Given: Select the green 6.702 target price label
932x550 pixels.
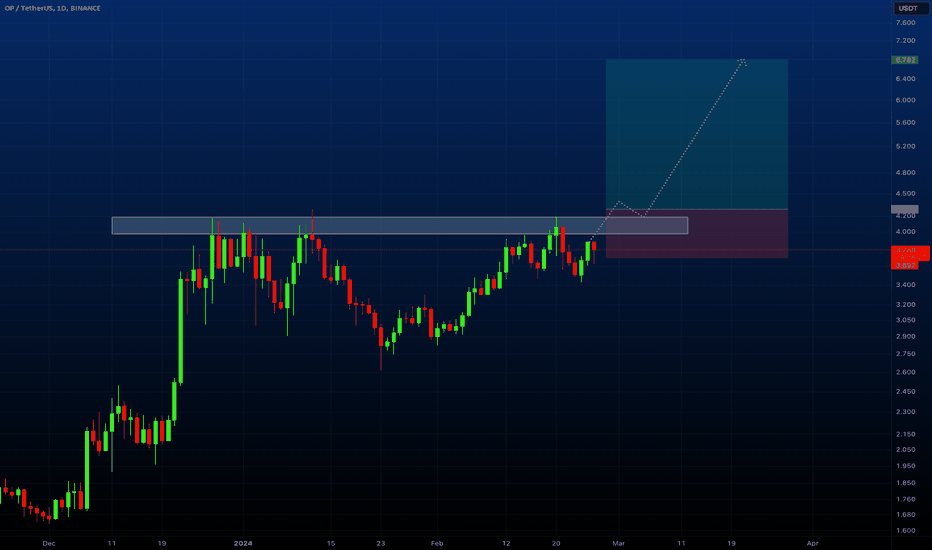Looking at the screenshot, I should [x=905, y=60].
